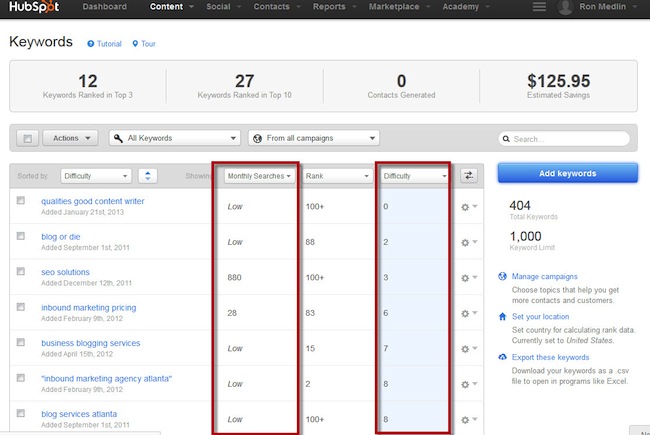Open the blog or die keyword
This screenshot has width=650, height=435.
pos(61,236)
